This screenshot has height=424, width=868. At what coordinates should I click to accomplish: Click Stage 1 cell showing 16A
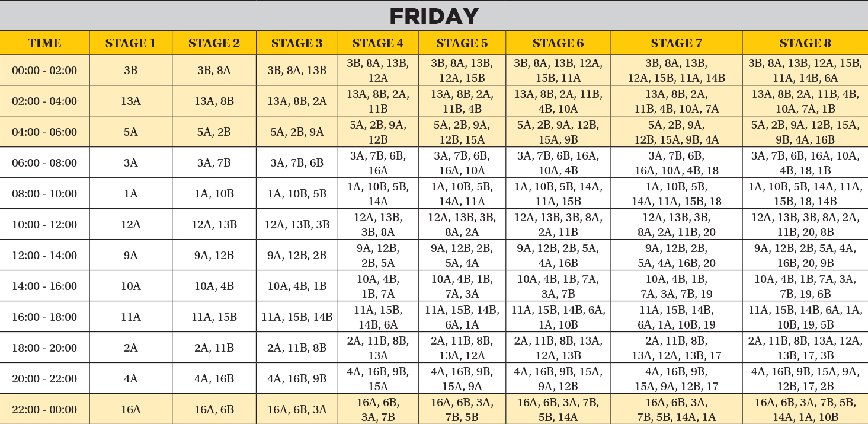click(x=130, y=410)
